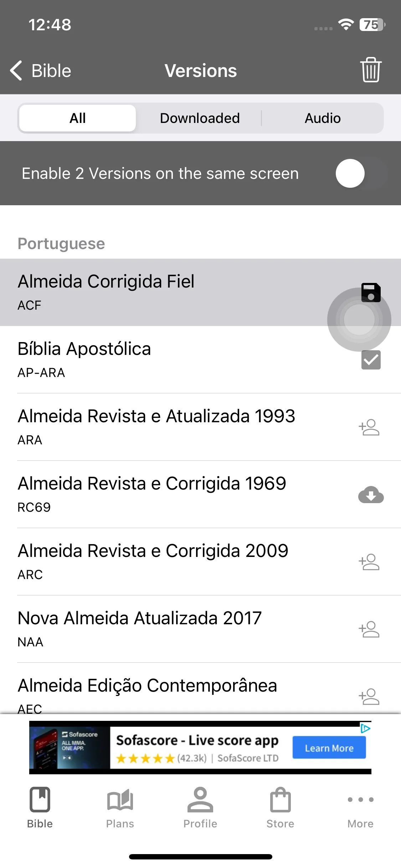
Task: Uncheck the Bíblia Apostólica checkbox
Action: [x=371, y=360]
